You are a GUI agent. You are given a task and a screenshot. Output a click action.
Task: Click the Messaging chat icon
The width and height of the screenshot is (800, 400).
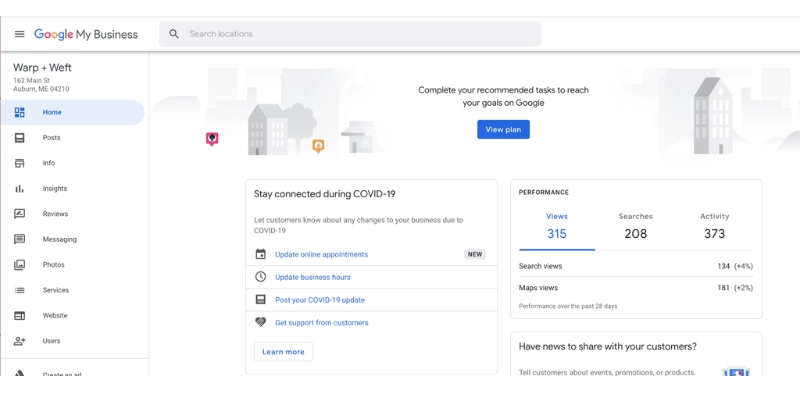19,239
